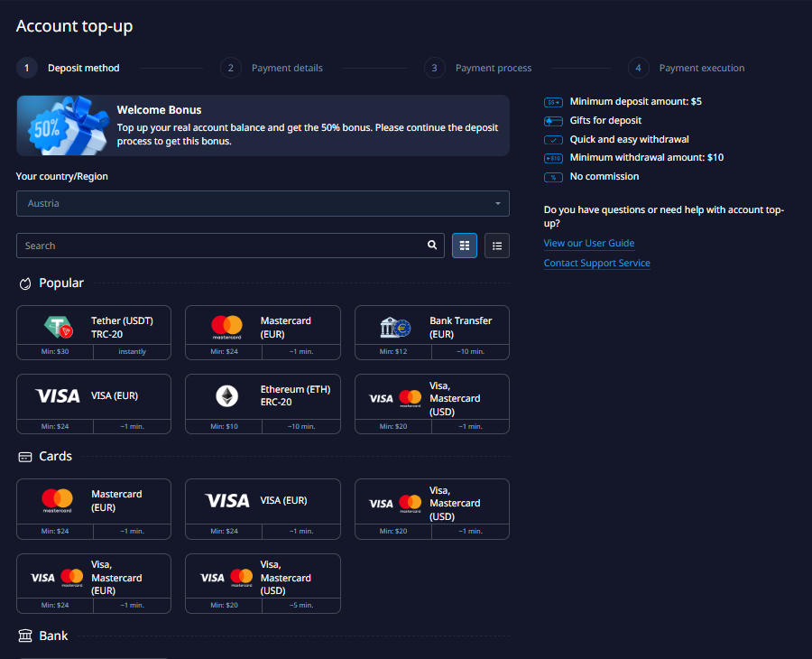Choose Mastercard (EUR) label in Popular
The width and height of the screenshot is (812, 659).
[x=286, y=328]
